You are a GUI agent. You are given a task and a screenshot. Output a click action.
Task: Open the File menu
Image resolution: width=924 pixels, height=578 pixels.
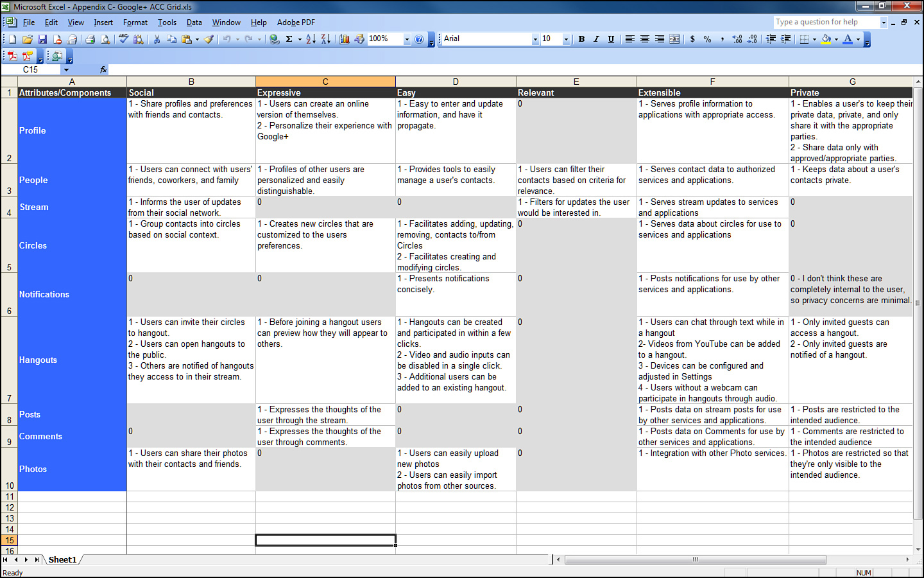pyautogui.click(x=29, y=22)
